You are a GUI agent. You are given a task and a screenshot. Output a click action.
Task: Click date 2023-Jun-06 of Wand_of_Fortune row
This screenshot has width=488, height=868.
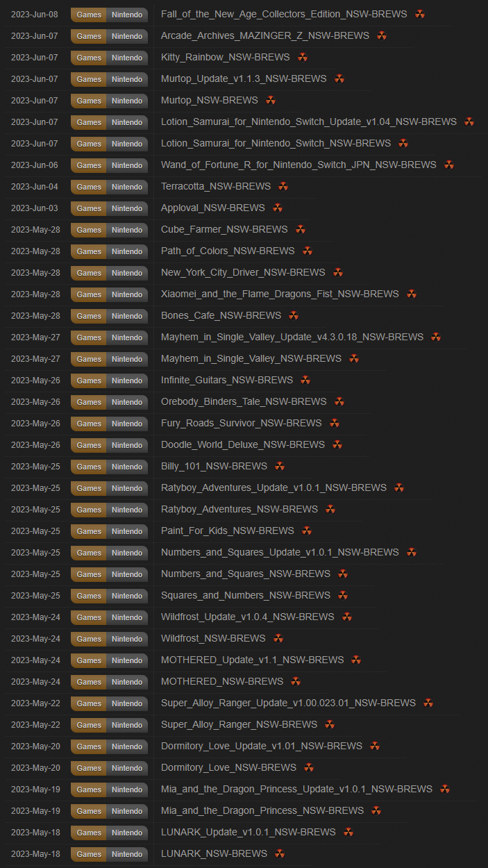pyautogui.click(x=35, y=165)
